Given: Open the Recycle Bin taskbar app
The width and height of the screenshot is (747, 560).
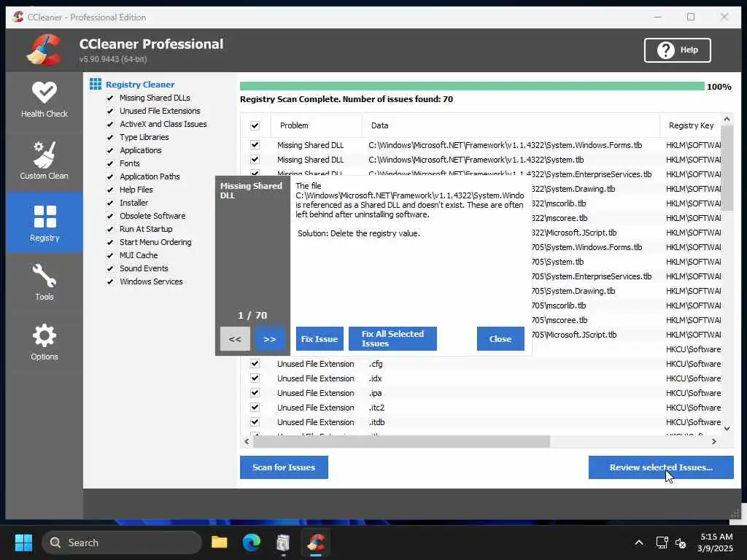Looking at the screenshot, I should tap(283, 542).
